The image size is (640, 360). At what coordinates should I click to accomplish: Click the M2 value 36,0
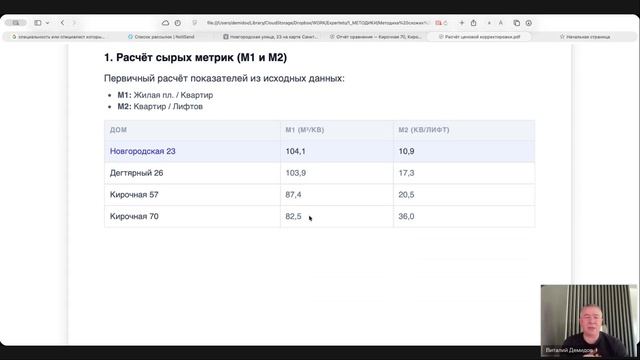[x=406, y=216]
